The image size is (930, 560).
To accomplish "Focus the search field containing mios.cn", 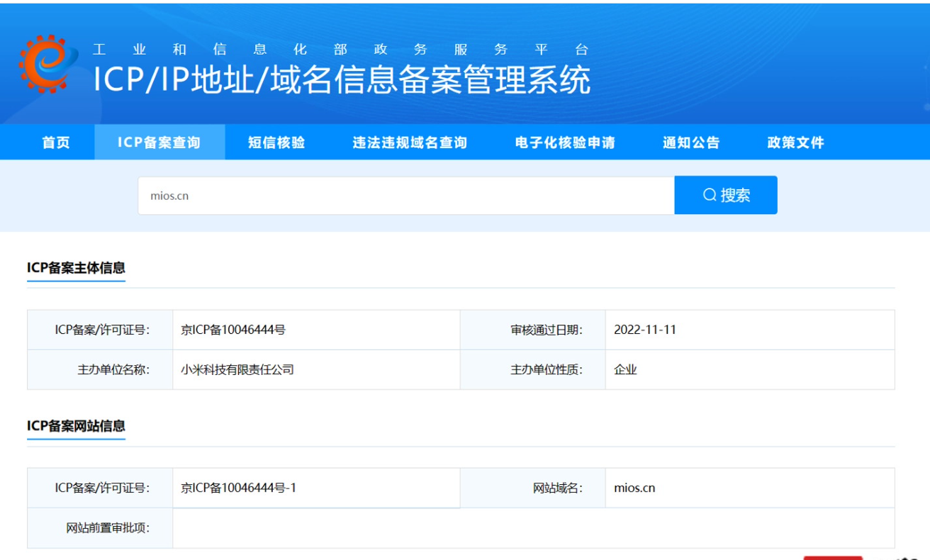I will 405,196.
